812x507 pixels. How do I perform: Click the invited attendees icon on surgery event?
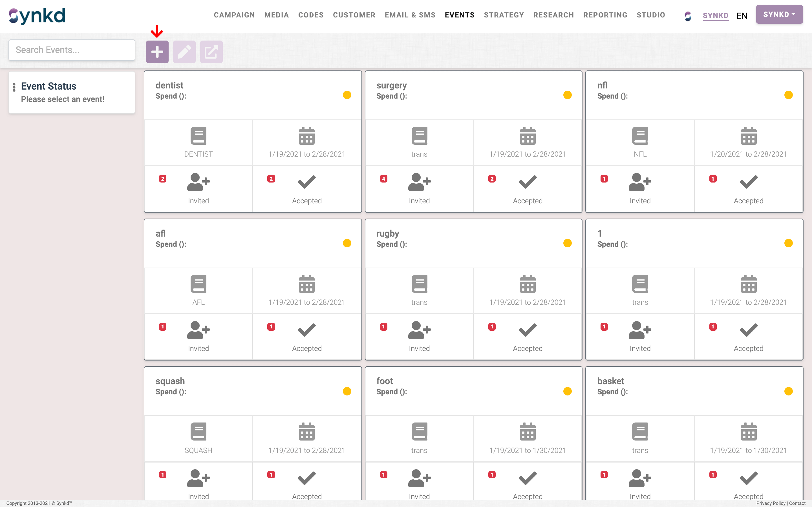click(x=419, y=182)
